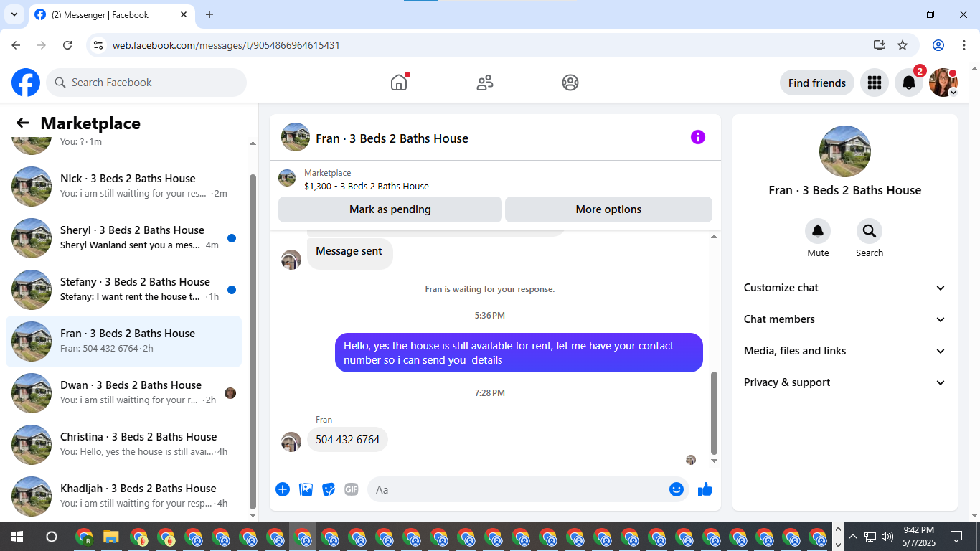Click the Marketplace conversation list scrollbar

pyautogui.click(x=253, y=341)
